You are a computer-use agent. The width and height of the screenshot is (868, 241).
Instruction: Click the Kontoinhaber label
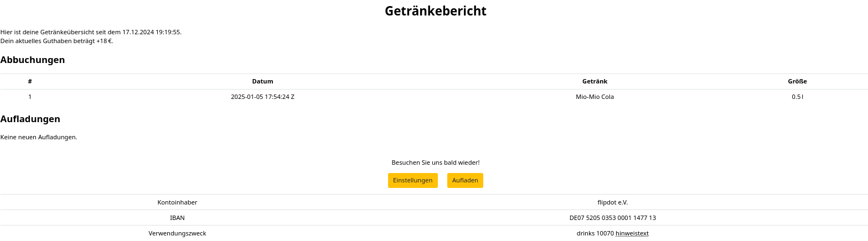click(177, 202)
